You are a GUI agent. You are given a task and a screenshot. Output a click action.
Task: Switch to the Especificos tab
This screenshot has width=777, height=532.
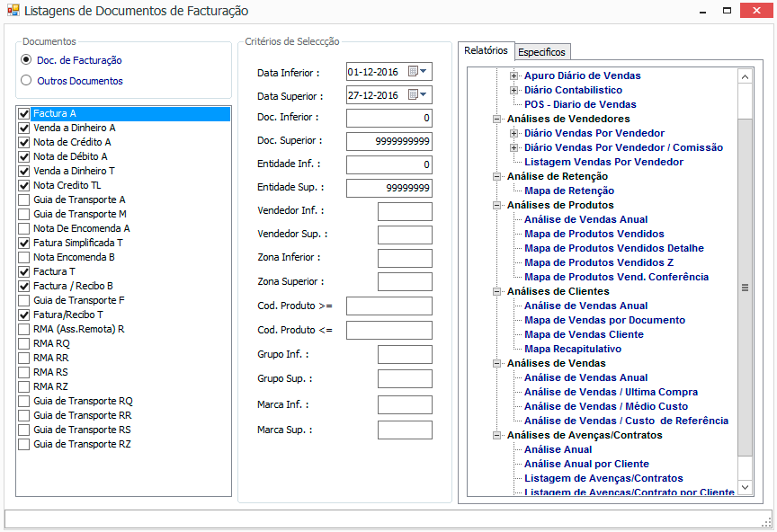tap(541, 52)
